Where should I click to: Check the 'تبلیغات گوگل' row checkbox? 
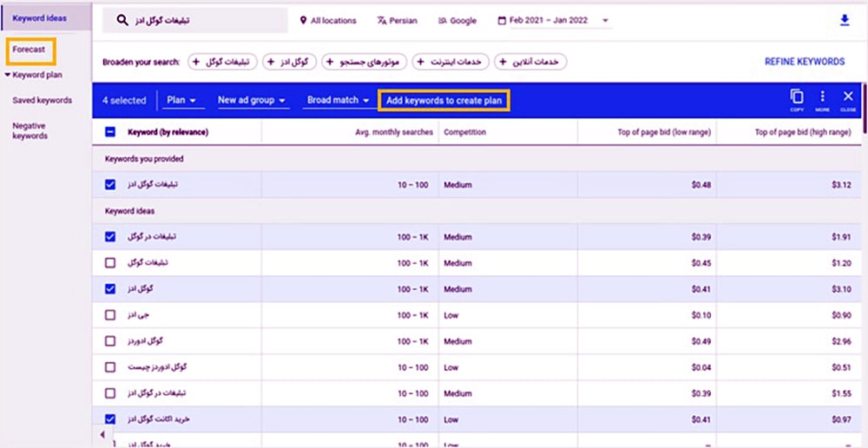[x=110, y=262]
